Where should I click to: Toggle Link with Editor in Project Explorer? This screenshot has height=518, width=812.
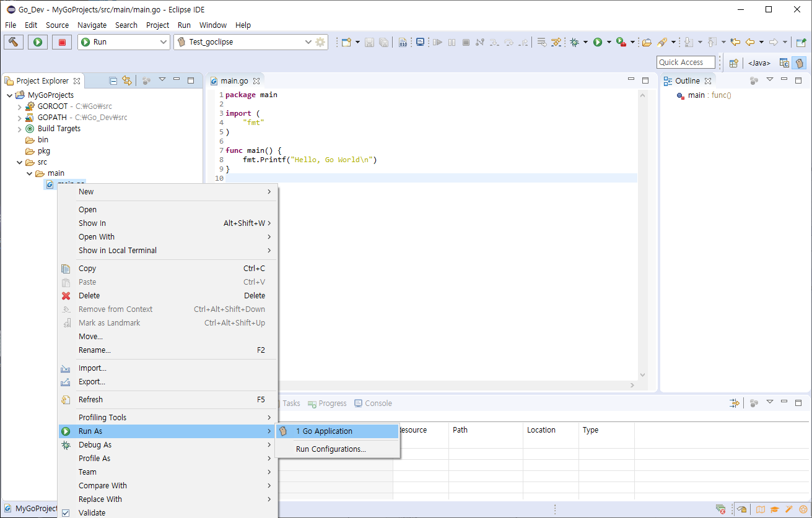(127, 80)
